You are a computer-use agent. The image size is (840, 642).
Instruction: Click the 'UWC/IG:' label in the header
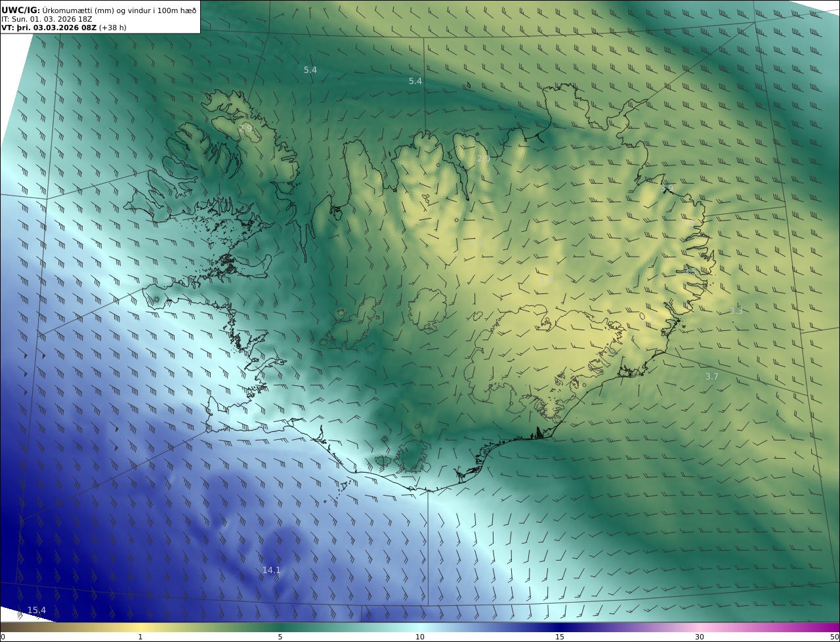point(20,10)
